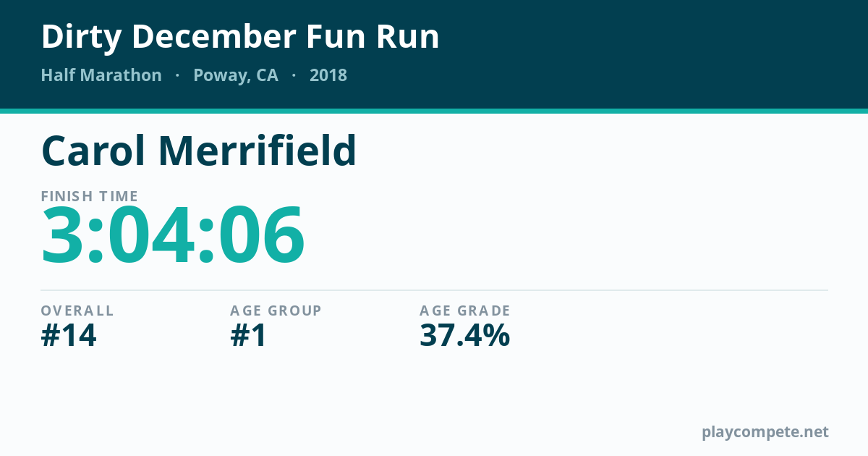Viewport: 868px width, 456px height.
Task: Click the runner name Carol Merrifield
Action: pos(199,151)
